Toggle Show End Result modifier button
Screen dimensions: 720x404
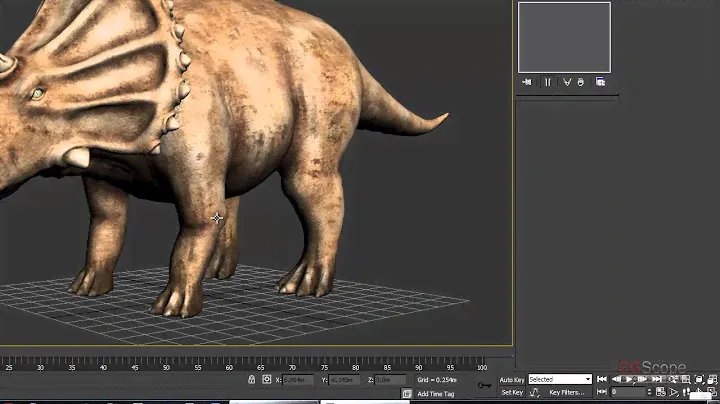[547, 82]
